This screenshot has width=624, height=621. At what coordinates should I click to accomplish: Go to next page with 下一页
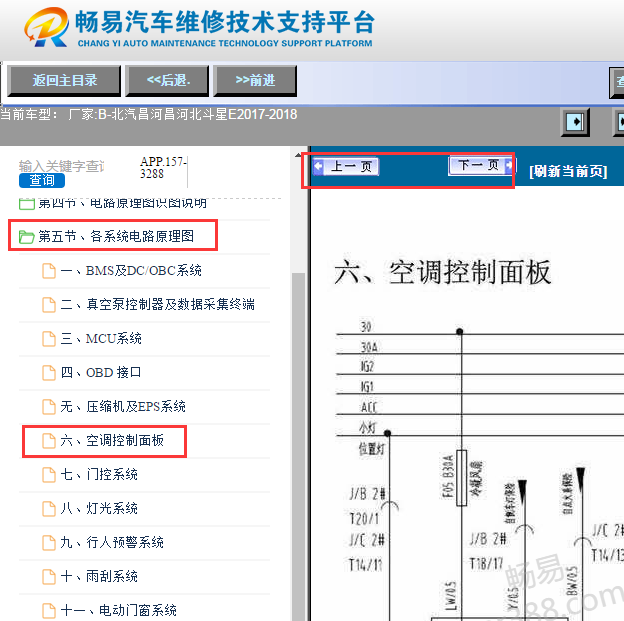coord(481,165)
